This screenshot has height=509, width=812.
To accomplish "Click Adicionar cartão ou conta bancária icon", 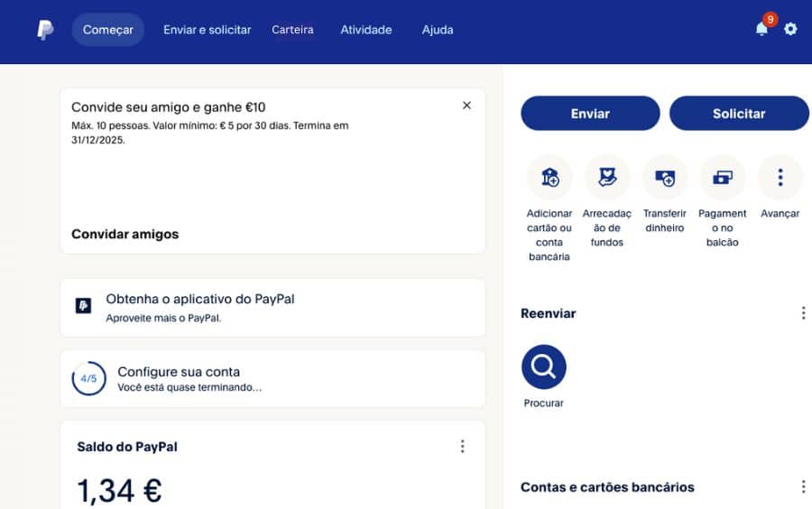I will click(549, 178).
